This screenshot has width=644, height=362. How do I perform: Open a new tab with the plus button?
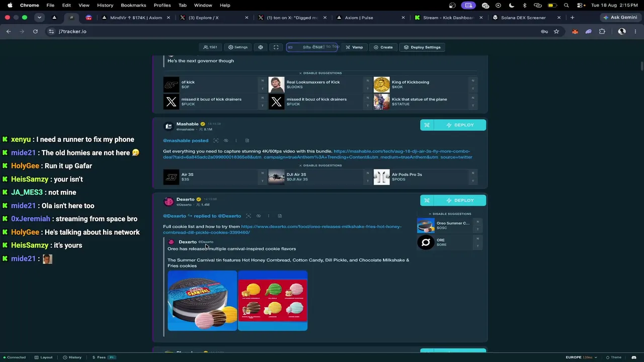(x=572, y=18)
